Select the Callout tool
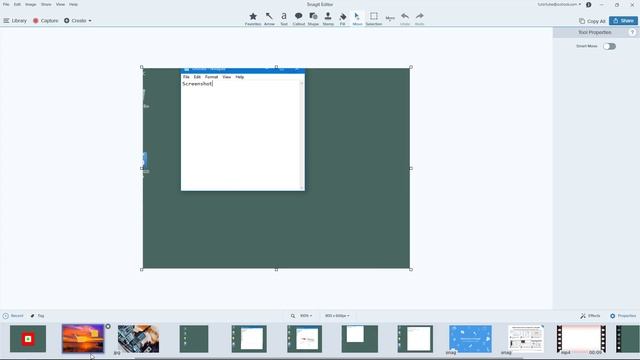 [x=298, y=18]
